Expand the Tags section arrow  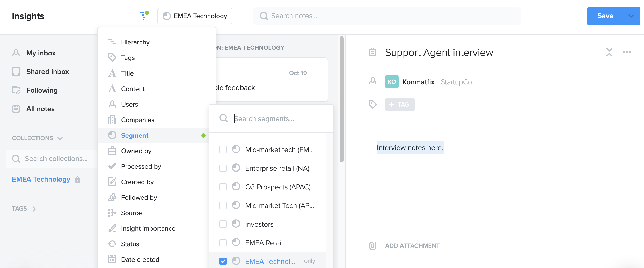coord(34,209)
